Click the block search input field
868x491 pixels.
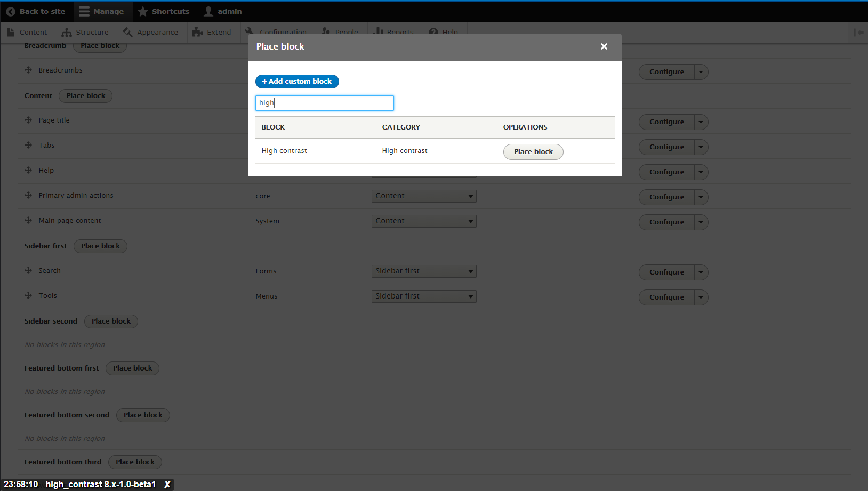[x=324, y=103]
